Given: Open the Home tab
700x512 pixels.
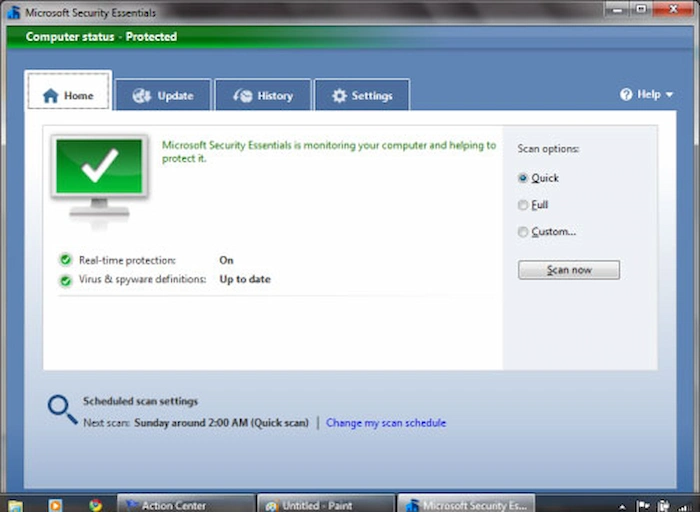Looking at the screenshot, I should (x=68, y=91).
